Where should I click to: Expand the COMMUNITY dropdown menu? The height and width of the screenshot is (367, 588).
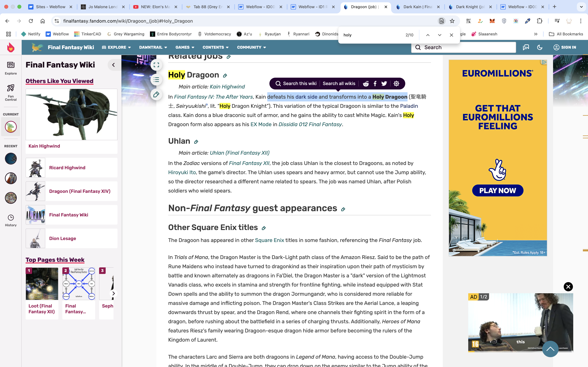click(251, 47)
